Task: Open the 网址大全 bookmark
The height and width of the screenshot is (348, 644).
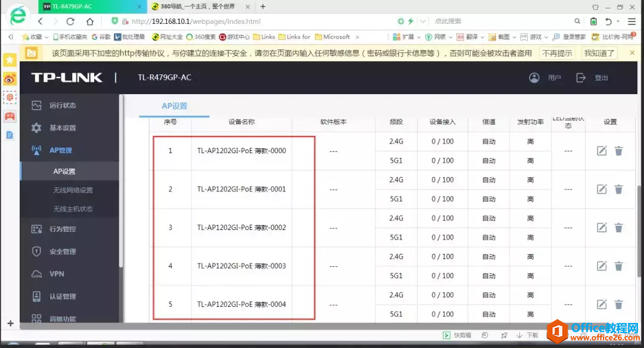Action: point(167,37)
